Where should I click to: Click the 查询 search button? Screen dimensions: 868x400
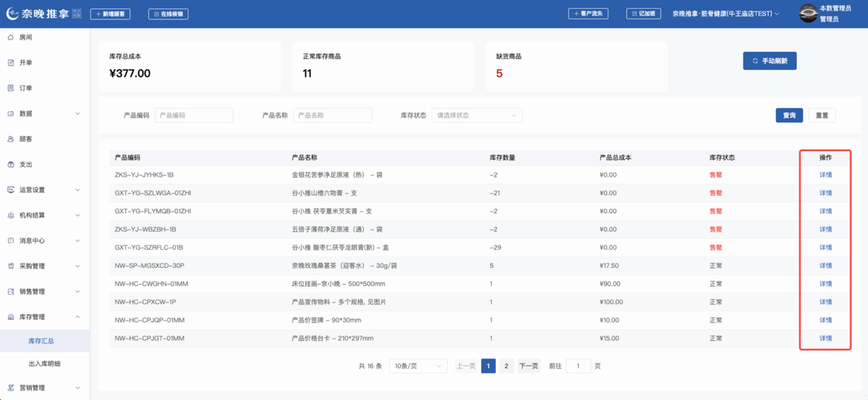[789, 116]
